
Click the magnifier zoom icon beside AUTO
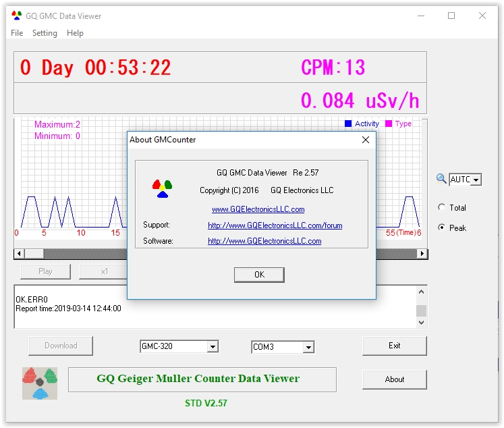coord(441,178)
